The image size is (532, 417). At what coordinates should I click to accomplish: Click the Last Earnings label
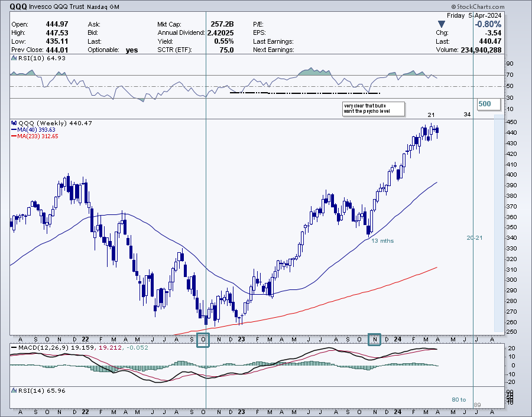(273, 41)
